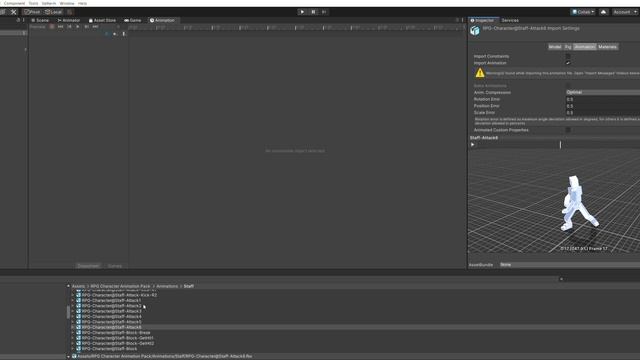Expand RPG-Character@Staff-Attack2 asset
This screenshot has width=640, height=360.
pos(73,306)
